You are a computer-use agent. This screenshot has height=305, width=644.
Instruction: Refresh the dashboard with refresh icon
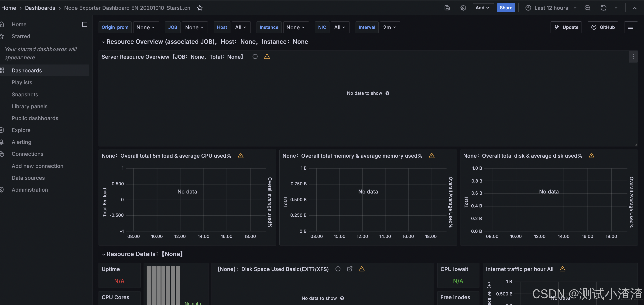(x=603, y=8)
